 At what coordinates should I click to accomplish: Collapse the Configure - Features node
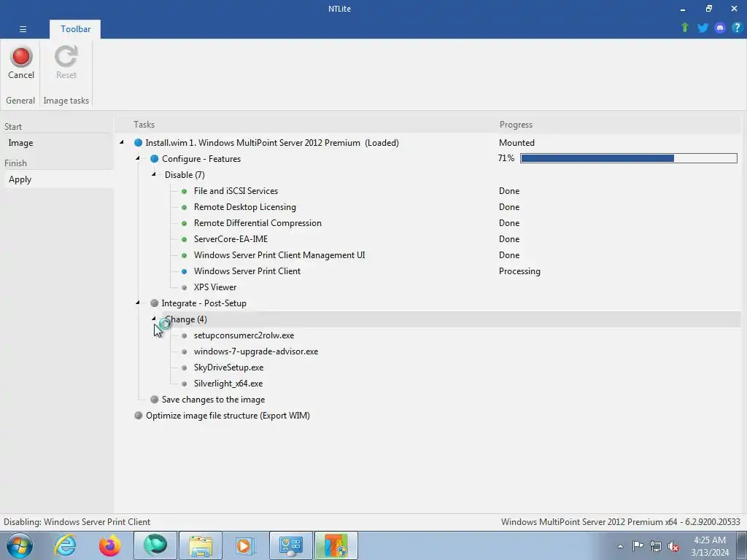tap(138, 158)
